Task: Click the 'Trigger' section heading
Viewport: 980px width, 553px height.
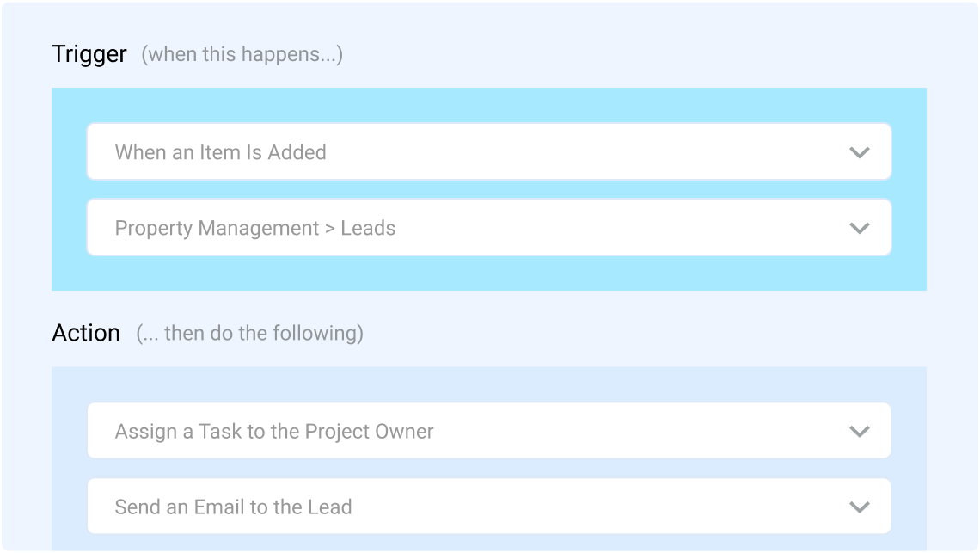Action: 89,54
